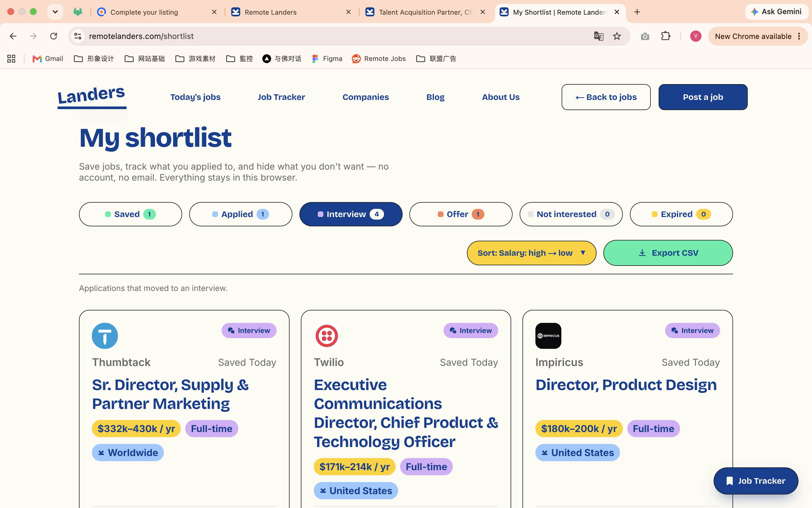Click the Post a job button
Screen dimensions: 812x508
(x=703, y=97)
